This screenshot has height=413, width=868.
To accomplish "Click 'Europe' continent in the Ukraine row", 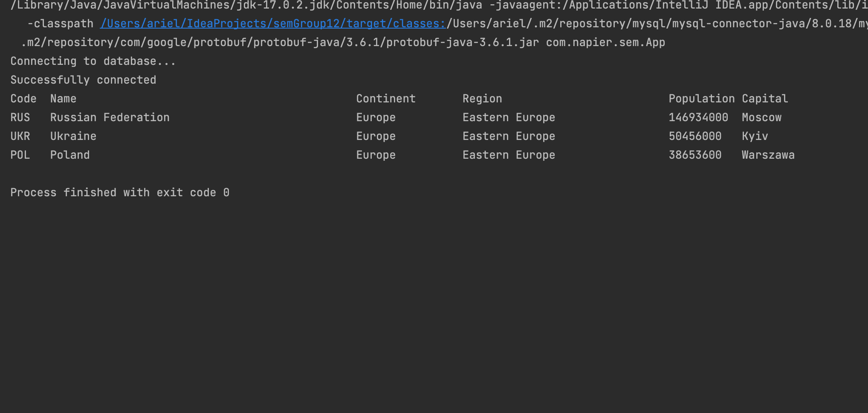I will coord(376,136).
